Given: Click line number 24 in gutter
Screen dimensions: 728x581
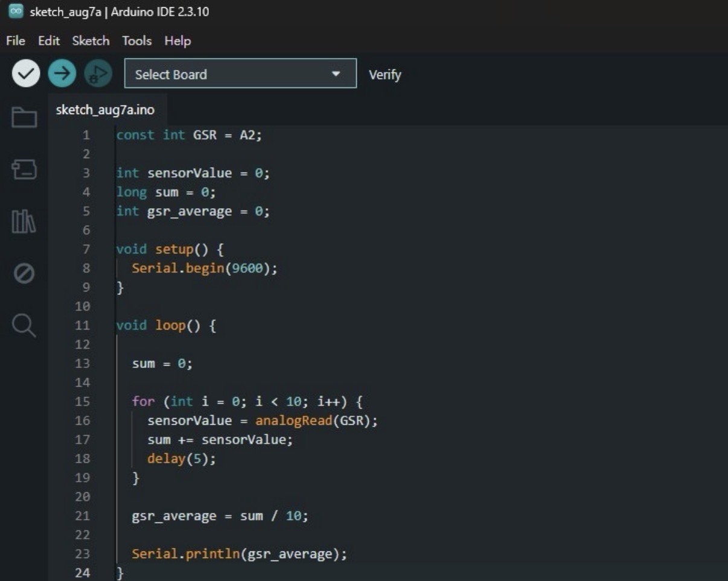Looking at the screenshot, I should click(x=83, y=573).
